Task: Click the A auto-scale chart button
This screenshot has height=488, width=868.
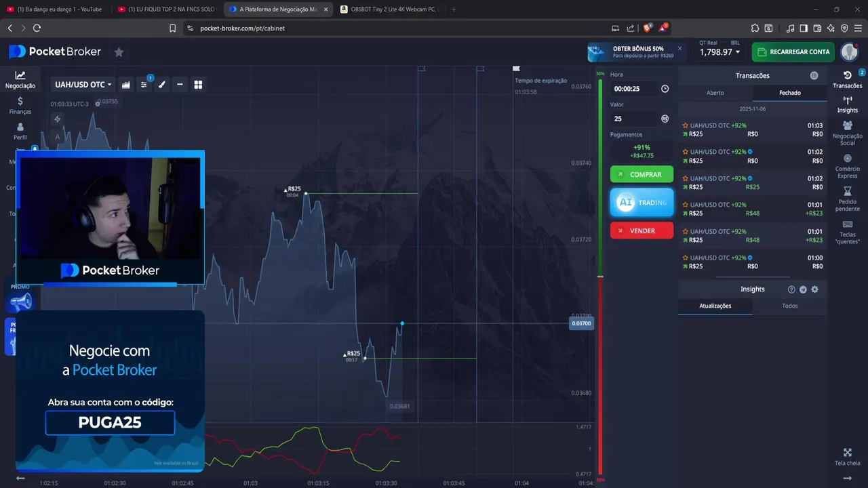Action: [x=57, y=136]
